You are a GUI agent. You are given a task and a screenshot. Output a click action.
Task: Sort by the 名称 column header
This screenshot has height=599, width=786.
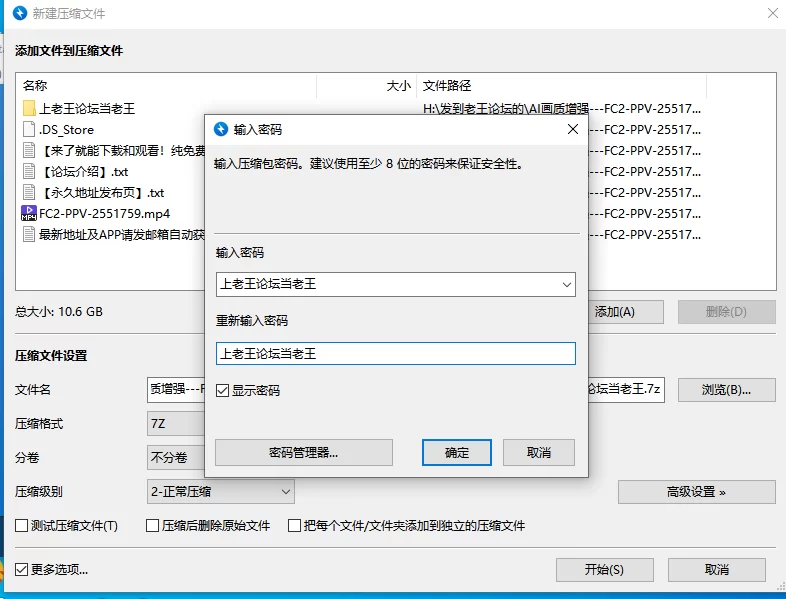coord(165,86)
